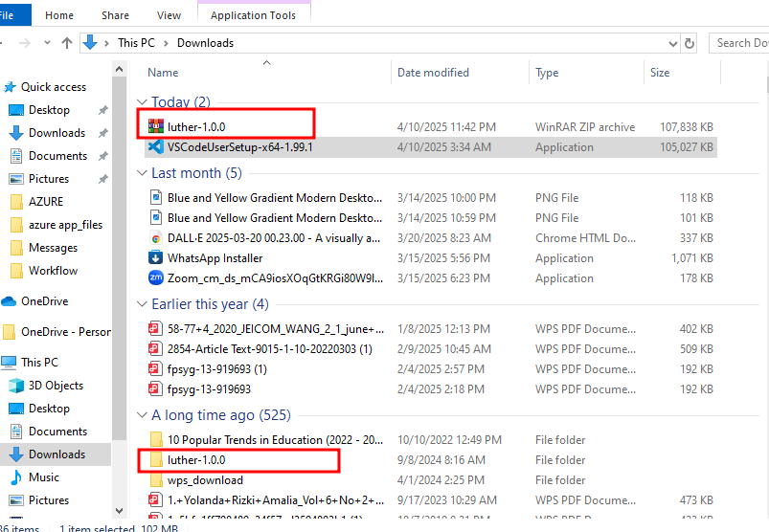769x532 pixels.
Task: Click the folder icon of wps_download
Action: coord(156,479)
